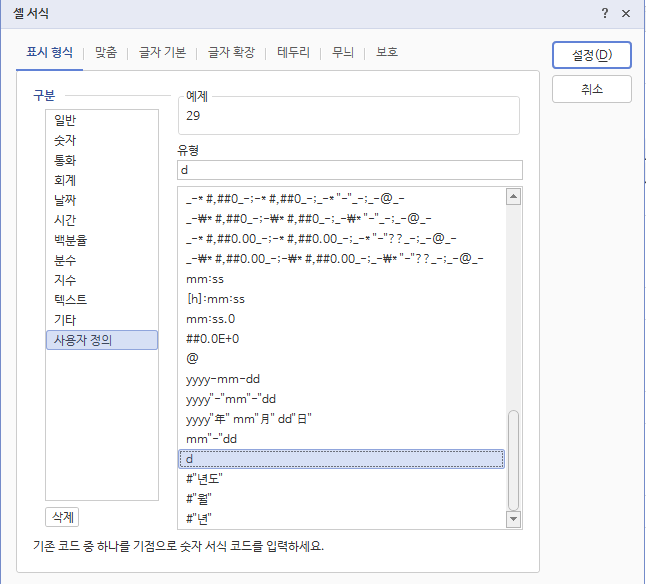Select the 0.00 accounting format without ₩
Image resolution: width=646 pixels, height=584 pixels.
[342, 239]
